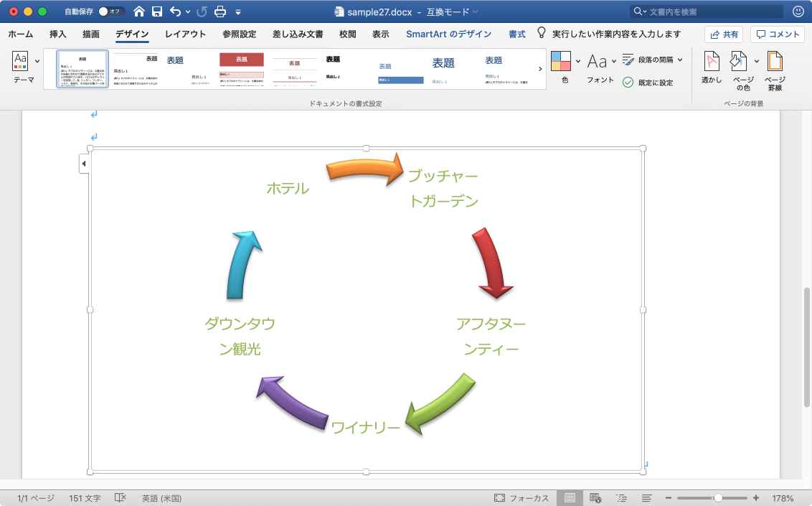
Task: Select the purple arrow in SmartArt
Action: click(292, 403)
